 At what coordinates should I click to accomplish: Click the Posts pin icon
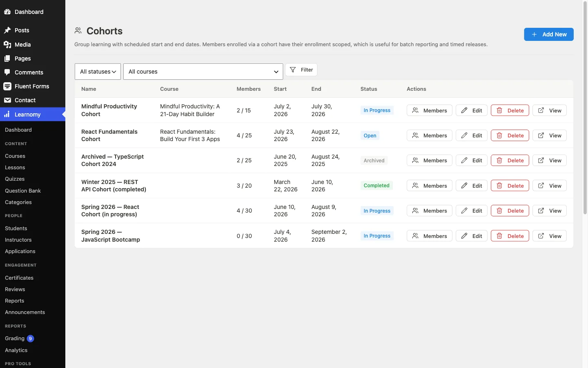(x=7, y=30)
